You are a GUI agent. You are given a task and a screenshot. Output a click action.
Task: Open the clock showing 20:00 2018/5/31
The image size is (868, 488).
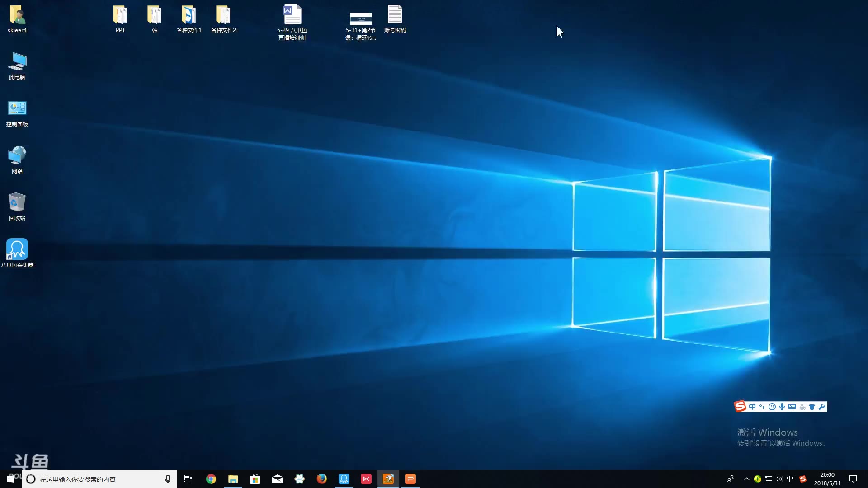pyautogui.click(x=827, y=479)
